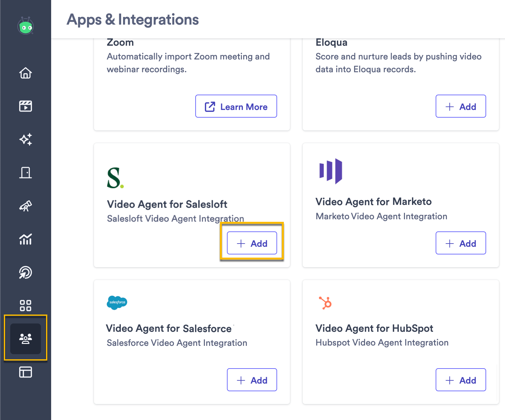Click the Hubspot Video Agent Integration text
The height and width of the screenshot is (420, 505).
(382, 343)
